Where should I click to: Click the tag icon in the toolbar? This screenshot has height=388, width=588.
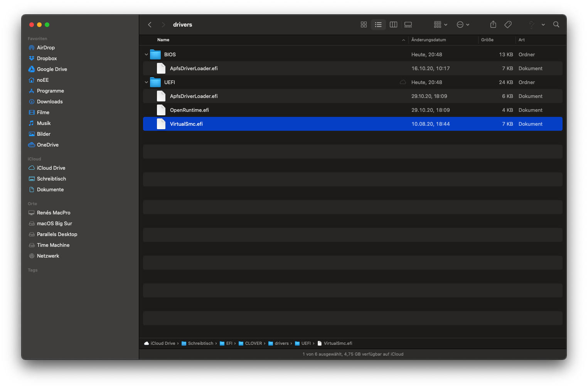(x=508, y=25)
